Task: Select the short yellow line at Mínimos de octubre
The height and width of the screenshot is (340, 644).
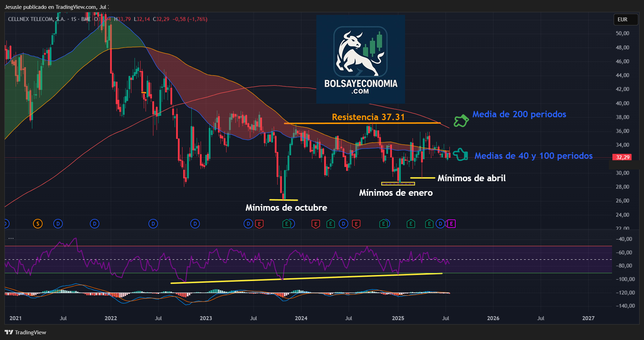Action: pyautogui.click(x=284, y=200)
